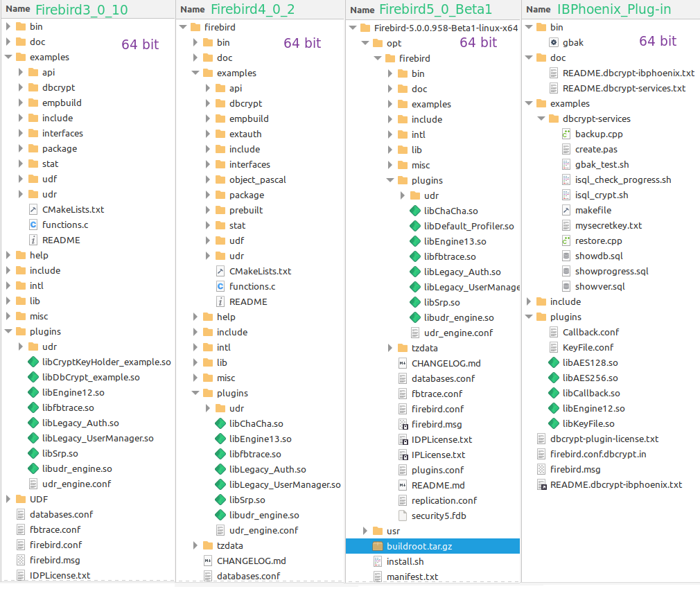Screen dimensions: 700x589
Task: Expand the empbuild folder in Firebird3_0_10 pane
Action: point(21,103)
